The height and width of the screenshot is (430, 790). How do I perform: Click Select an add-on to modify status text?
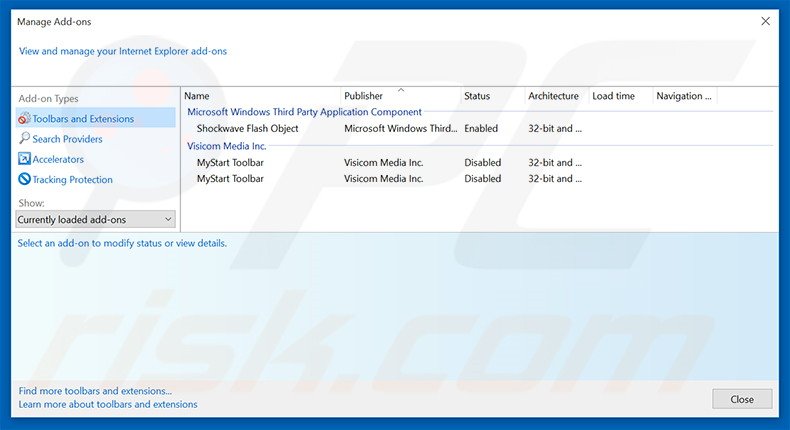tap(122, 243)
